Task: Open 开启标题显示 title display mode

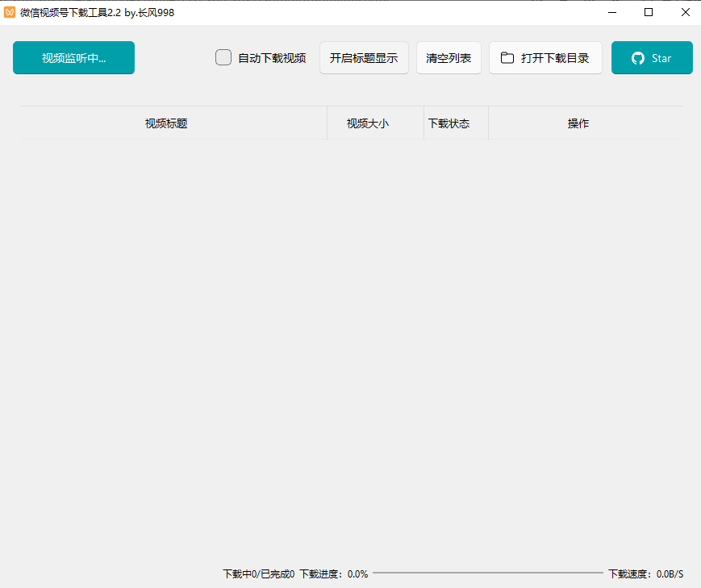Action: click(364, 57)
